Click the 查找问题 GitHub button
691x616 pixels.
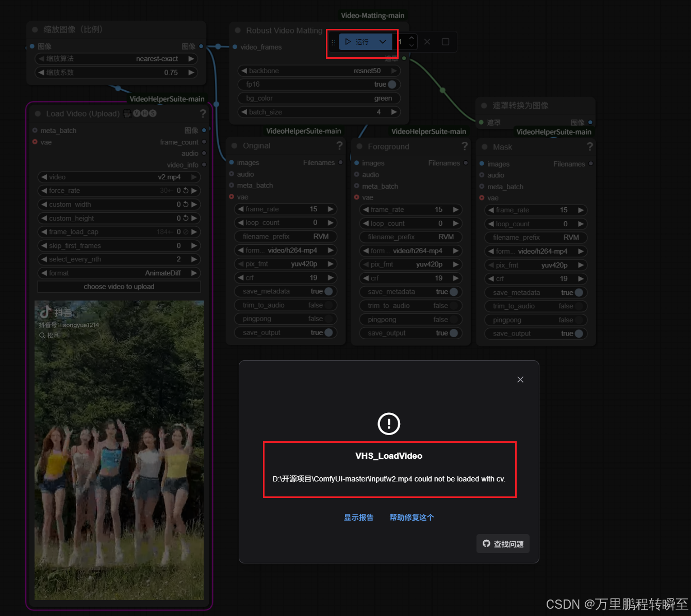point(503,544)
